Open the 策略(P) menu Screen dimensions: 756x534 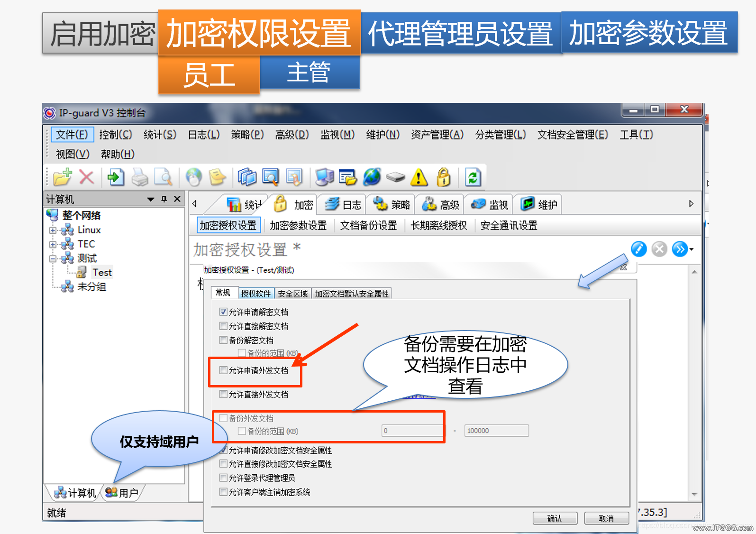[x=247, y=135]
